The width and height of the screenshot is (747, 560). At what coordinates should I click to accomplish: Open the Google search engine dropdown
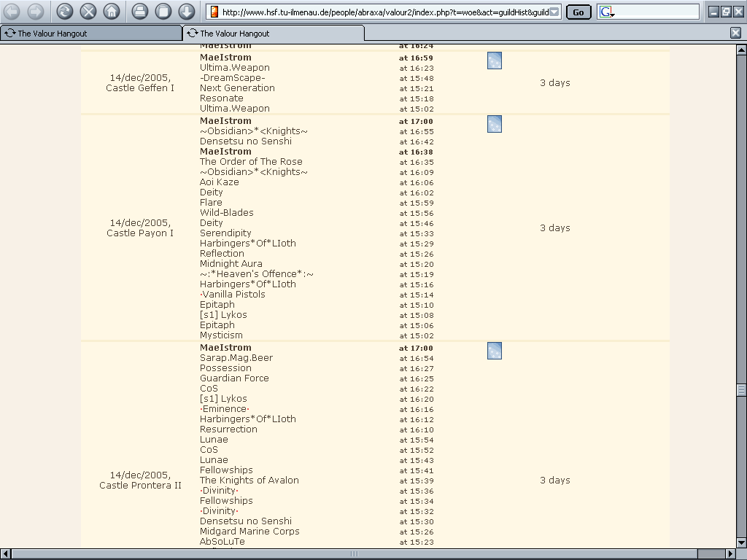[x=607, y=12]
